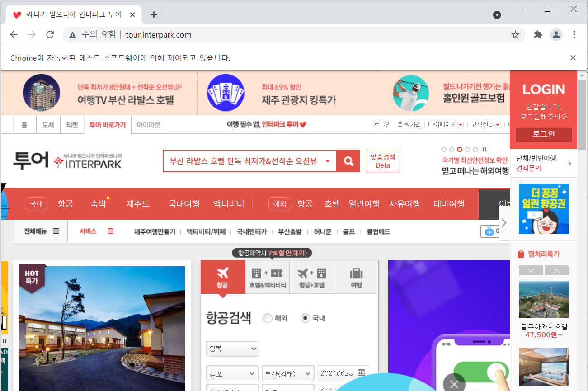Viewport: 588px width, 391px height.
Task: Open the 제주여행만들기 link
Action: [x=155, y=232]
